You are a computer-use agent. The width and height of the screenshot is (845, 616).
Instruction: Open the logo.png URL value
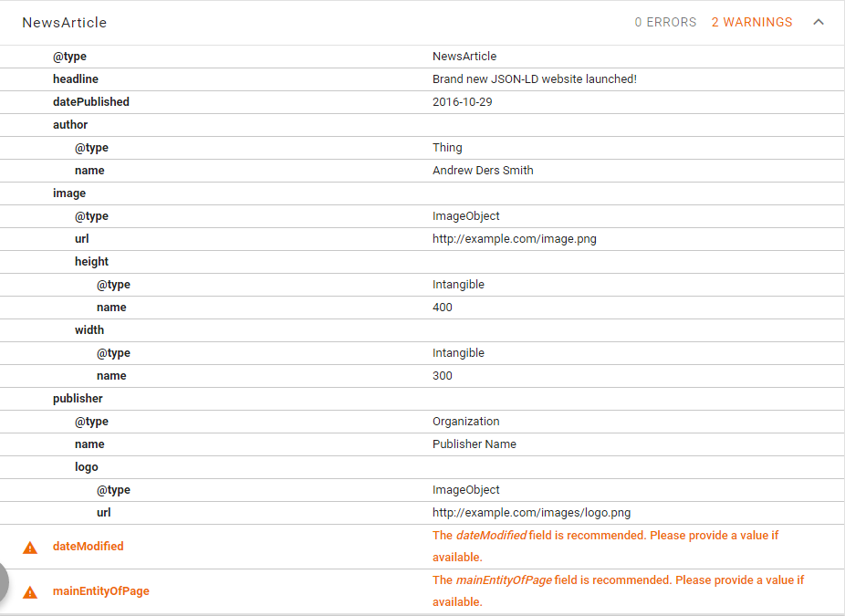(x=531, y=513)
